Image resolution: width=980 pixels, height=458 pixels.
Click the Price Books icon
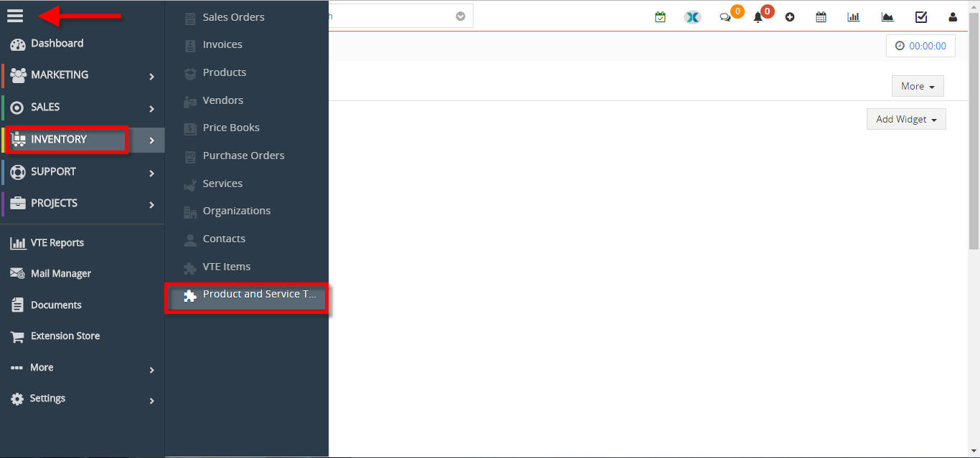tap(190, 128)
